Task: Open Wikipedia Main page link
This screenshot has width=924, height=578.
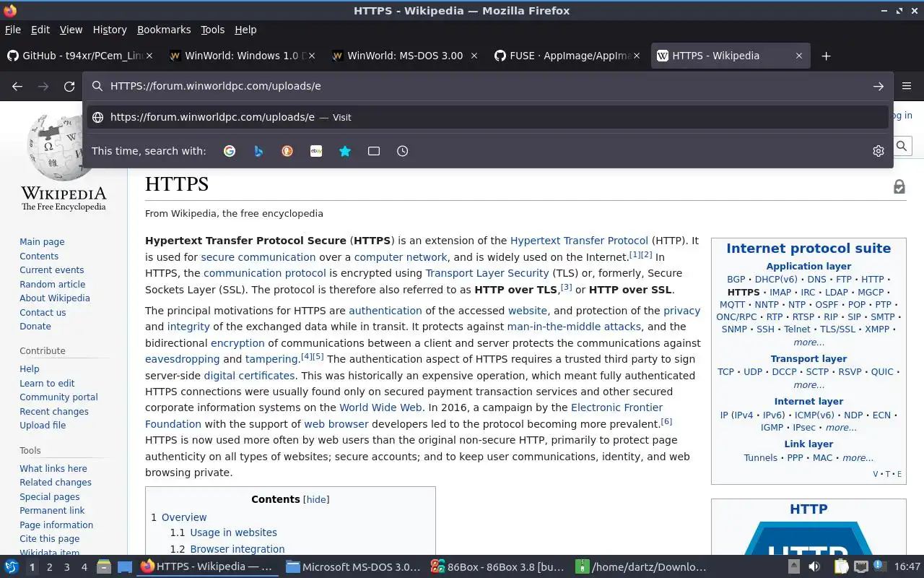Action: coord(42,242)
